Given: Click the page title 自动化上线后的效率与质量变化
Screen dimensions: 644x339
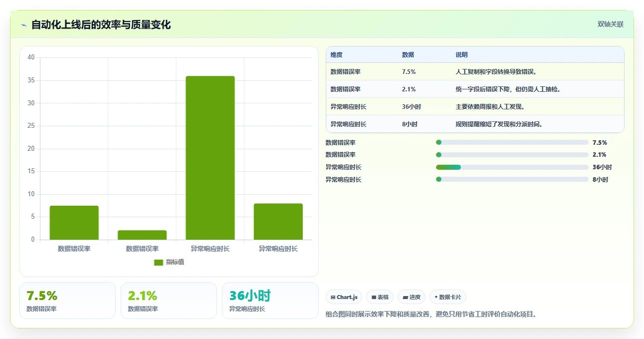Looking at the screenshot, I should [x=101, y=25].
